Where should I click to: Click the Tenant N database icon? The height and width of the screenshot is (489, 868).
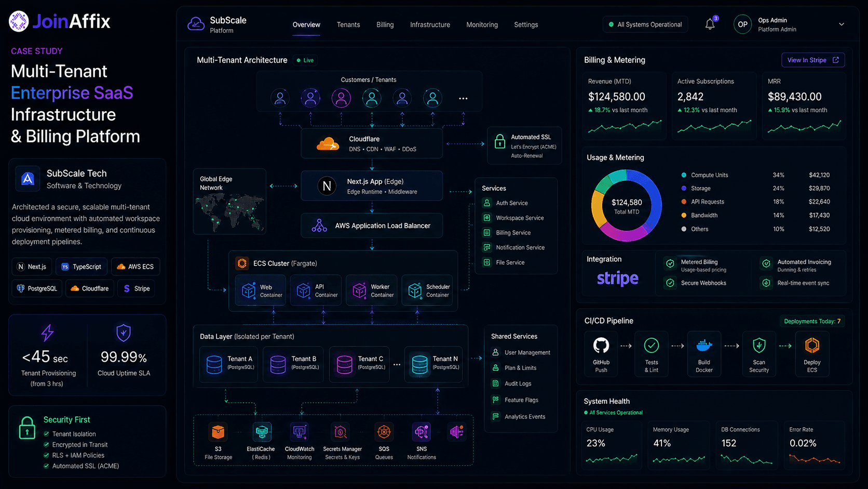point(419,364)
